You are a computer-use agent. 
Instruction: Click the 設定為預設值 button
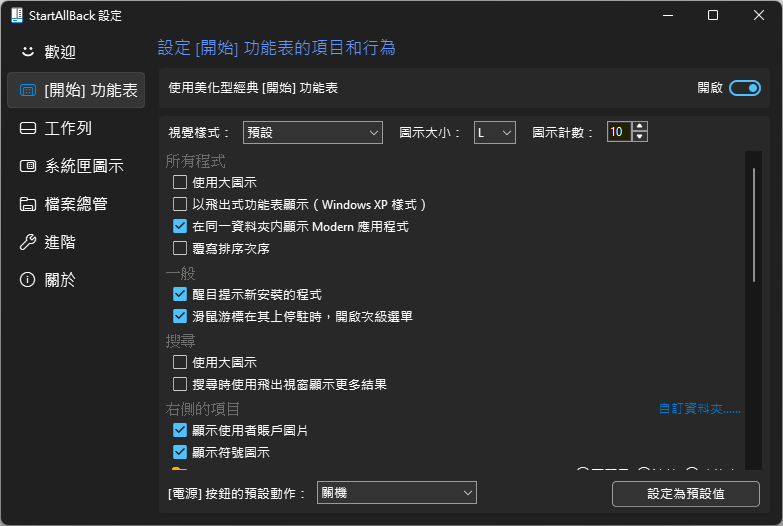pos(685,494)
